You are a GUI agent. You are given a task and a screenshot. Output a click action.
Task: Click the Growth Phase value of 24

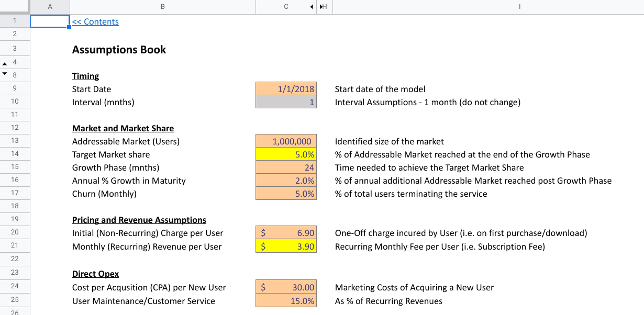(x=286, y=167)
